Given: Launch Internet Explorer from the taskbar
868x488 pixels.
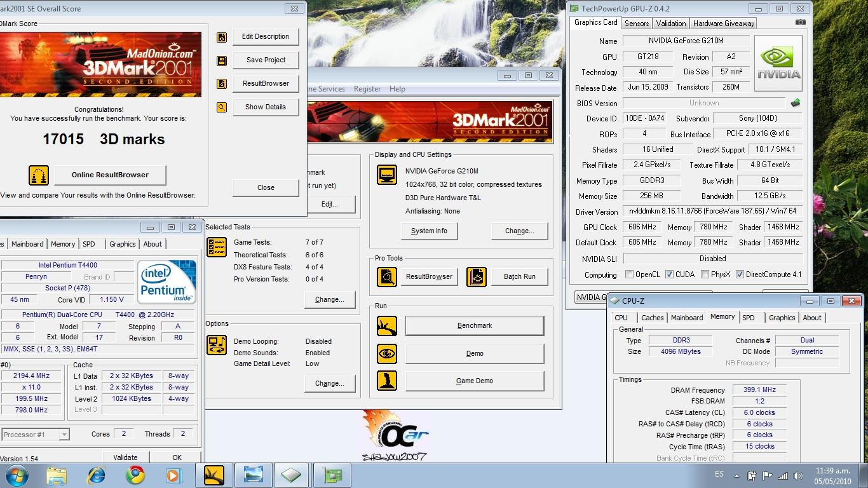Looking at the screenshot, I should 96,475.
